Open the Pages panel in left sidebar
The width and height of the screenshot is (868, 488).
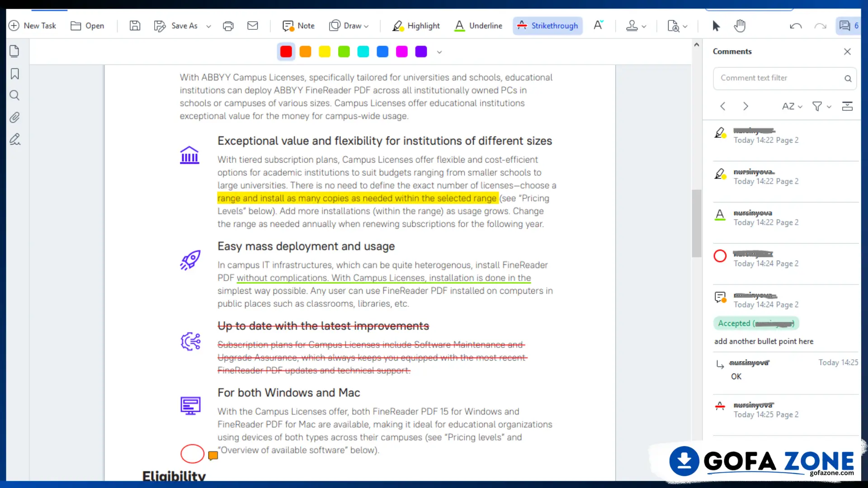click(14, 51)
